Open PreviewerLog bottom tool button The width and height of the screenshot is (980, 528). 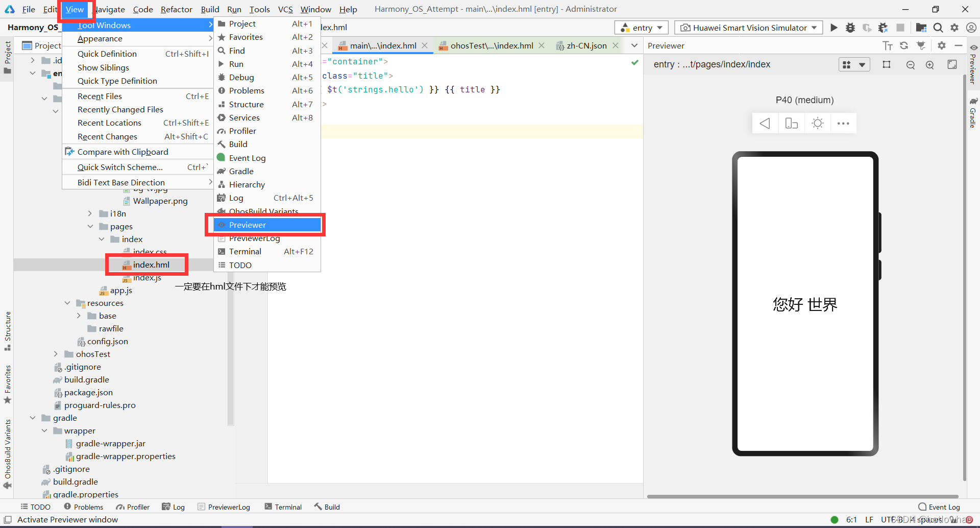pyautogui.click(x=224, y=507)
